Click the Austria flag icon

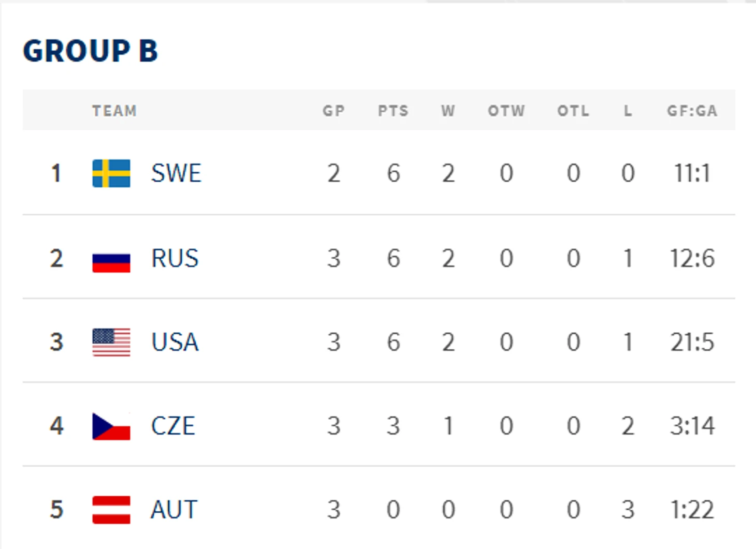(x=111, y=510)
